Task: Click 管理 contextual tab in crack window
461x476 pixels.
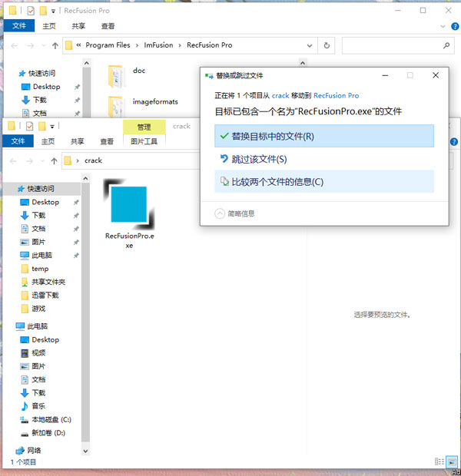Action: pyautogui.click(x=144, y=127)
